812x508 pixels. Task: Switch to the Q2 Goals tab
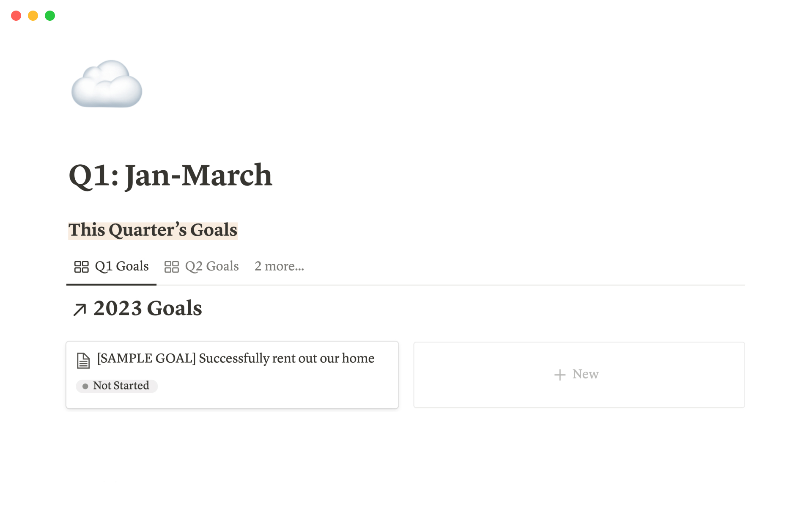point(211,266)
